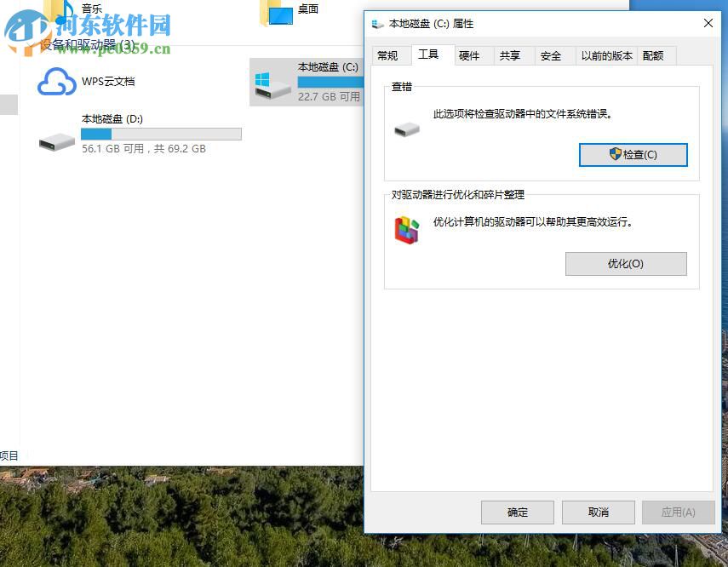Click the 应用(A) button
Image resolution: width=728 pixels, height=567 pixels.
(678, 512)
